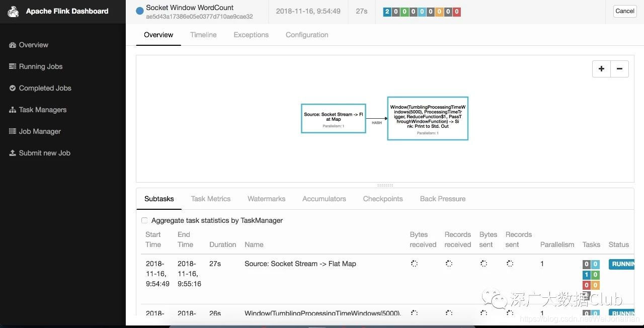Open the Watermarks tab
The width and height of the screenshot is (644, 328).
267,199
